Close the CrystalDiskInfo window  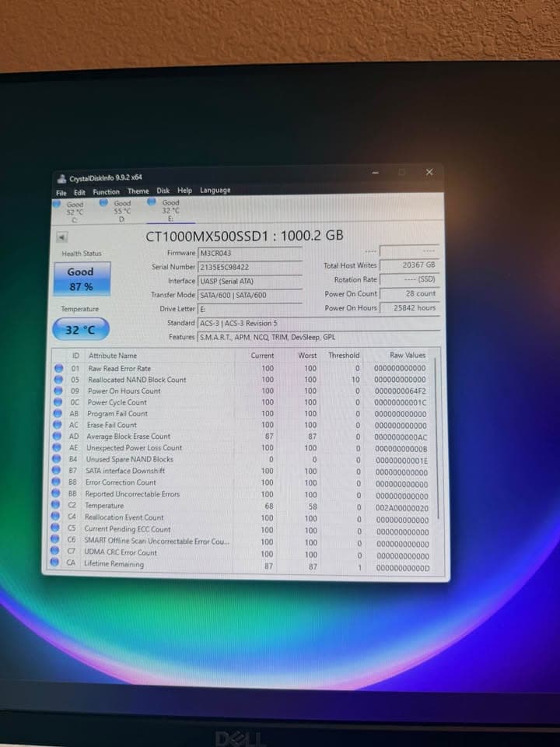(x=429, y=172)
